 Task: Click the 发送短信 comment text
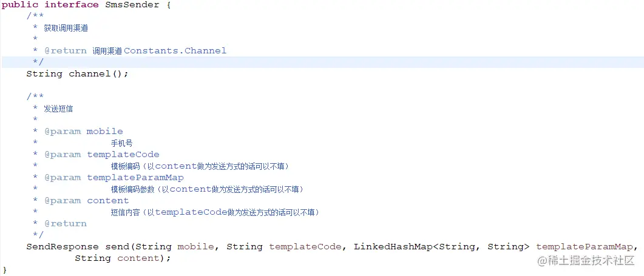coord(59,109)
